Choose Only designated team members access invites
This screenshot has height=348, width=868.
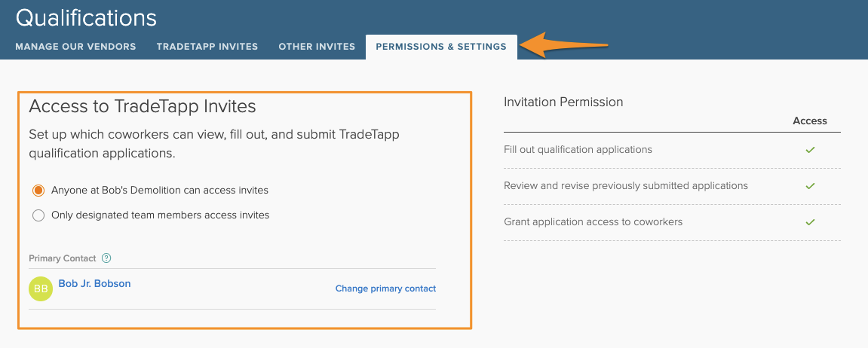pyautogui.click(x=38, y=215)
